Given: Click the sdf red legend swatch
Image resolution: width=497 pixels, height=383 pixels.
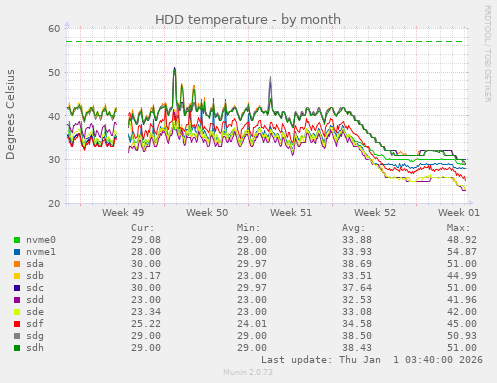Looking at the screenshot, I should (17, 324).
